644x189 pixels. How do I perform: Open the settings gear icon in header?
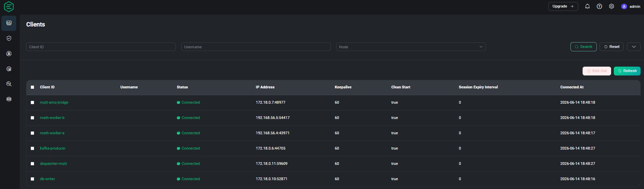click(x=611, y=6)
